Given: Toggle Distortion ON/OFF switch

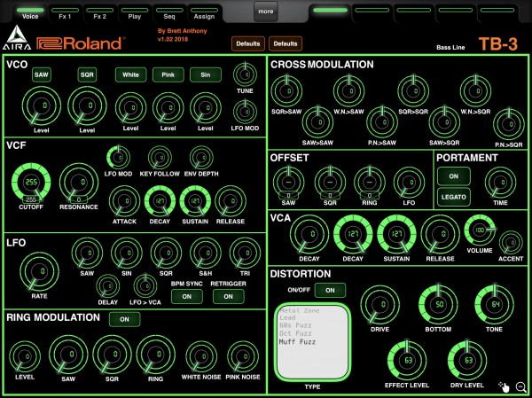Looking at the screenshot, I should pyautogui.click(x=330, y=290).
